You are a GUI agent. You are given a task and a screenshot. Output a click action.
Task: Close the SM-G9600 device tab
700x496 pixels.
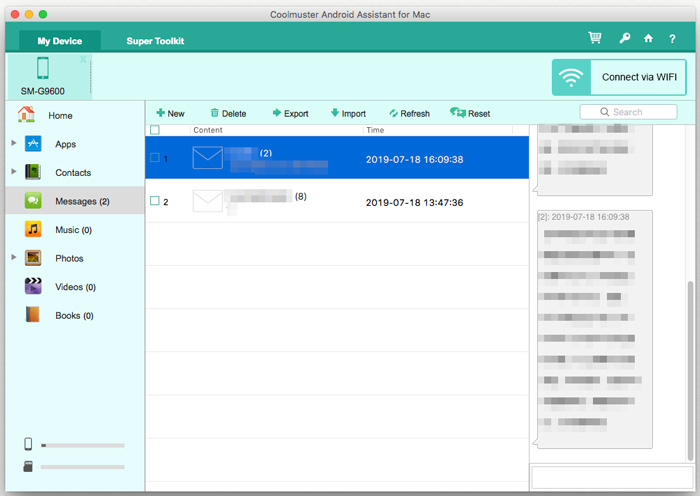point(83,59)
